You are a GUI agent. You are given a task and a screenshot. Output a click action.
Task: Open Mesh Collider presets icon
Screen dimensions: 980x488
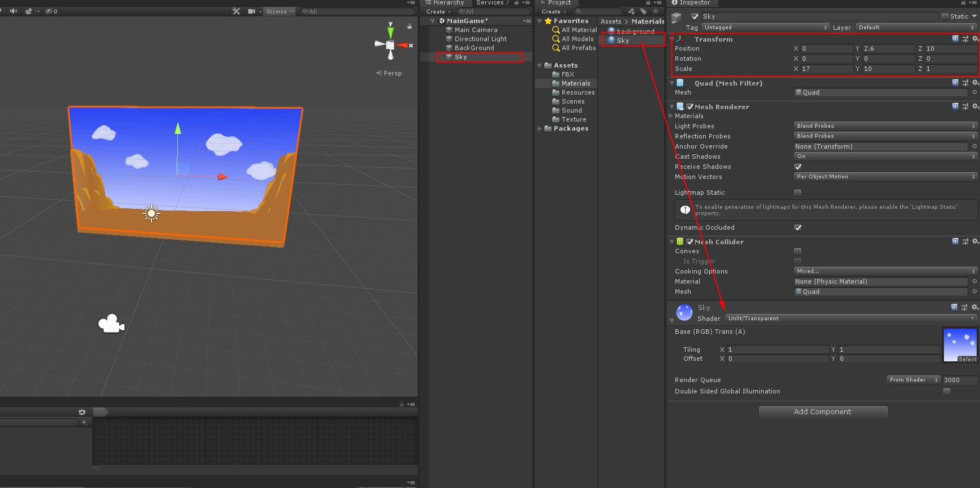[965, 241]
